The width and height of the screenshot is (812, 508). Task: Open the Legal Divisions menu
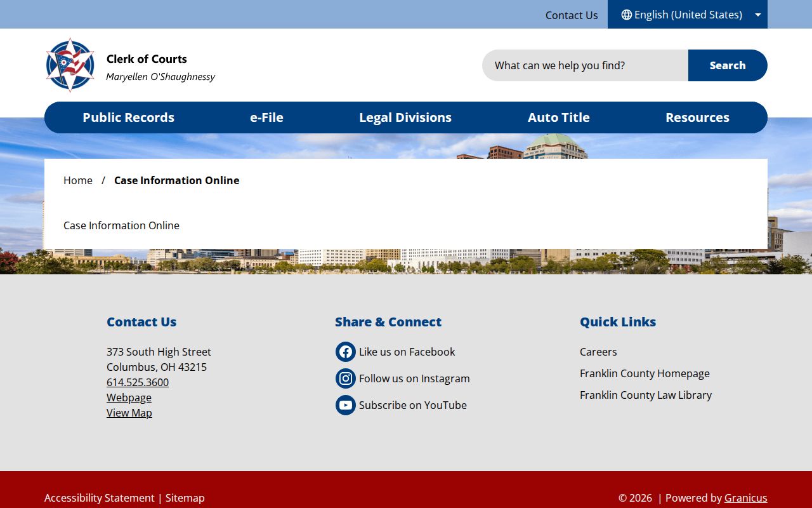[x=405, y=117]
